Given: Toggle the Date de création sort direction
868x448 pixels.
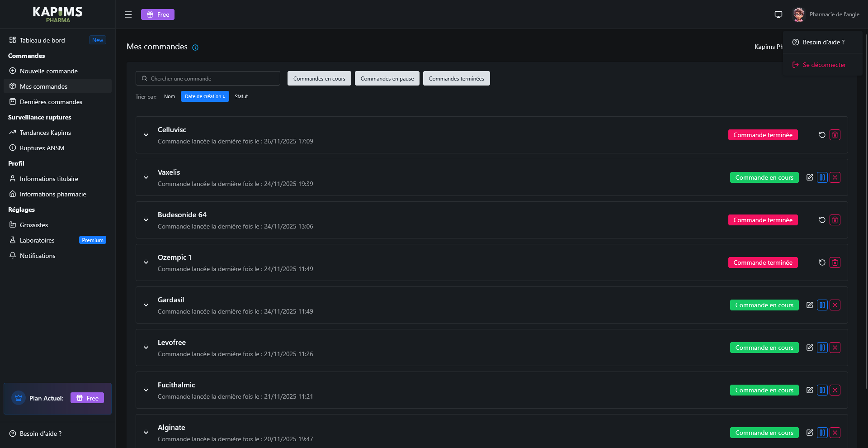Looking at the screenshot, I should (x=205, y=96).
